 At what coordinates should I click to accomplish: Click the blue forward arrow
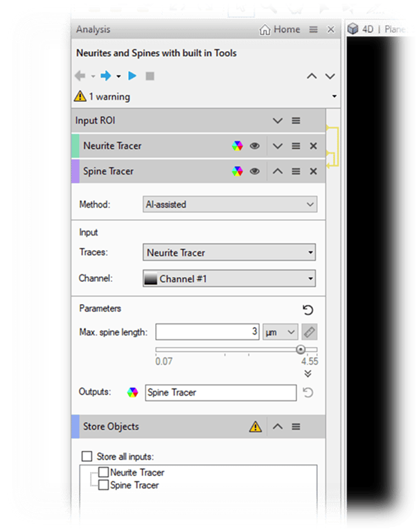(x=106, y=76)
